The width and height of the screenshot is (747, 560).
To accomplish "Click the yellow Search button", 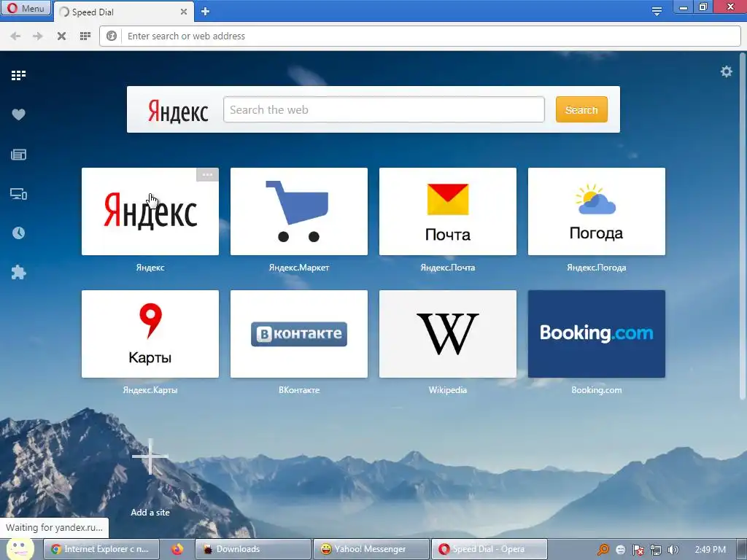I will click(x=581, y=109).
